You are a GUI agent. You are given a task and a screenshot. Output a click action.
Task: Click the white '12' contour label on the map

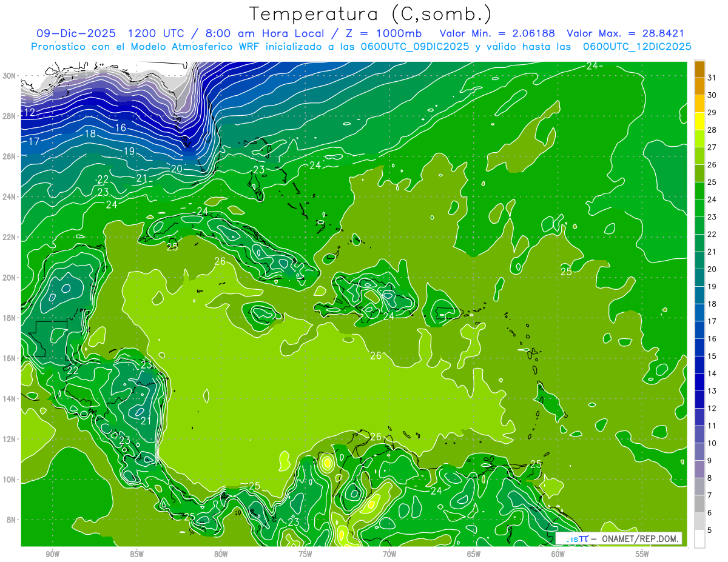click(x=30, y=113)
